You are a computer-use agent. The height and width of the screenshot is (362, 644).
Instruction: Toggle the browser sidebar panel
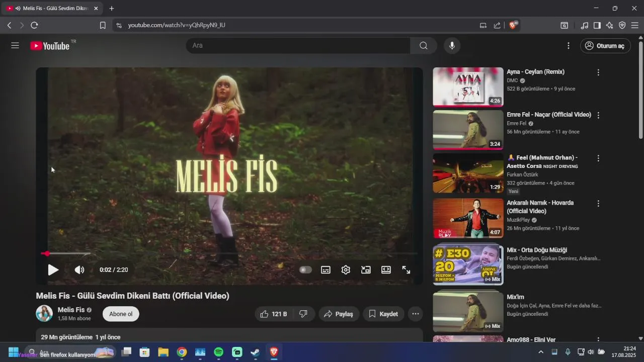(x=597, y=25)
